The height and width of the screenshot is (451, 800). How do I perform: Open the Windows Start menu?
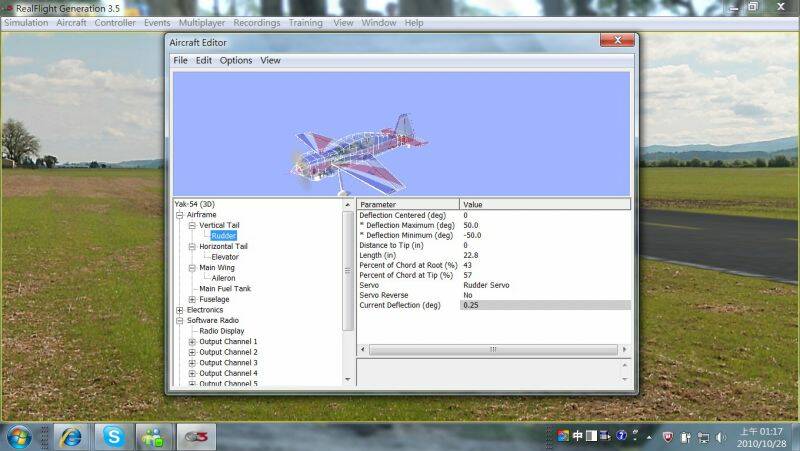coord(19,436)
